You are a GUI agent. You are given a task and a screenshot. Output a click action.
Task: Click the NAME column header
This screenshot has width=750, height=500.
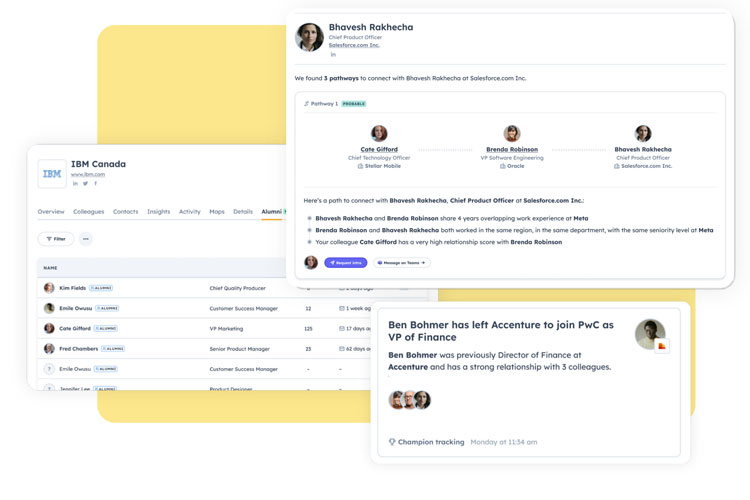pyautogui.click(x=50, y=268)
